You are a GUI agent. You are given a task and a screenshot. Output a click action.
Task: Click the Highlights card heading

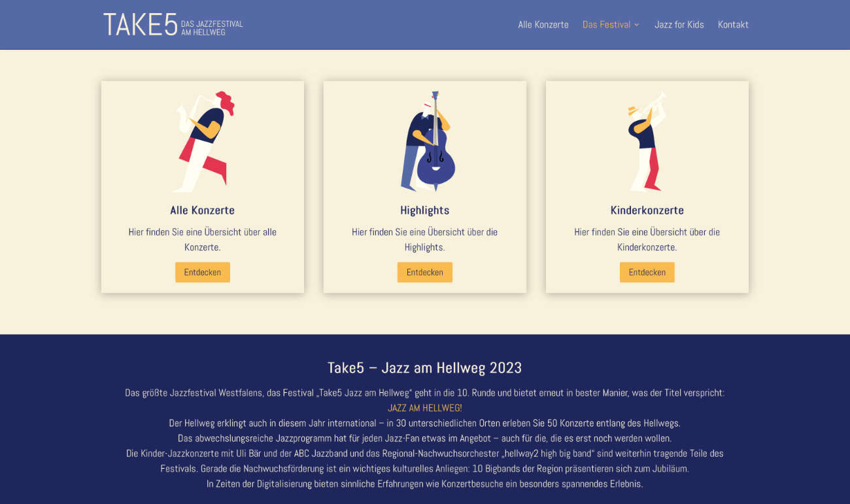point(425,210)
